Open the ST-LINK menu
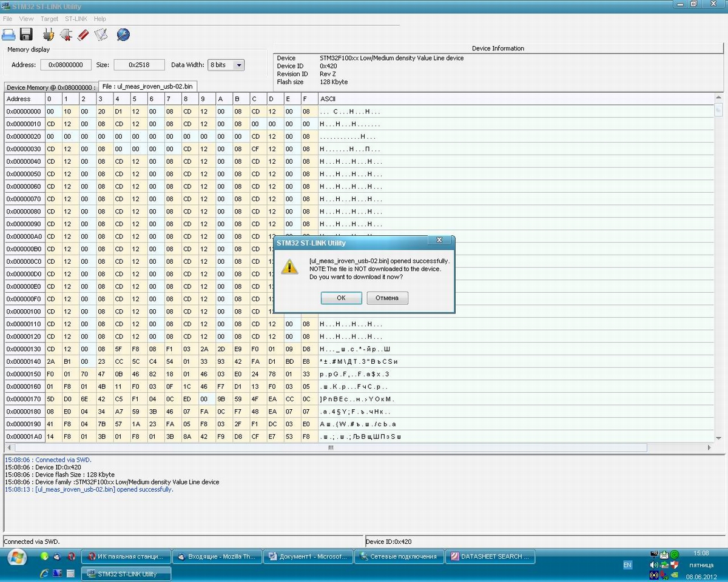The width and height of the screenshot is (728, 582). point(76,19)
